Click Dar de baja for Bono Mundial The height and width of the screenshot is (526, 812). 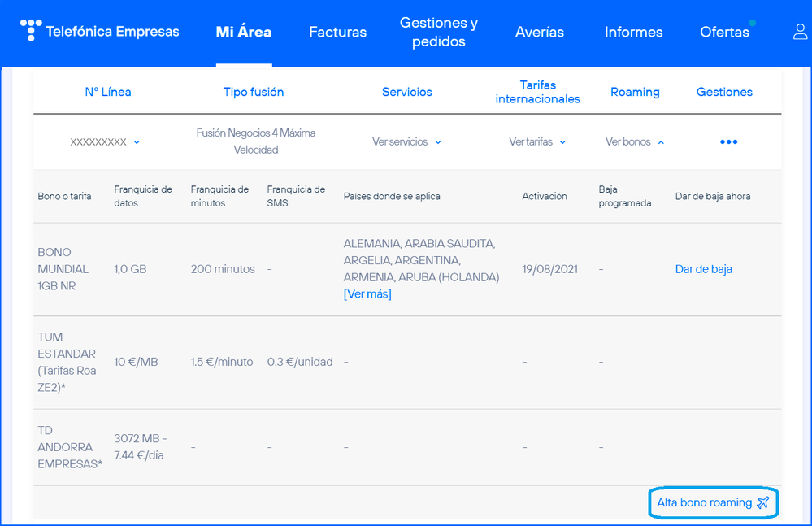pyautogui.click(x=703, y=269)
